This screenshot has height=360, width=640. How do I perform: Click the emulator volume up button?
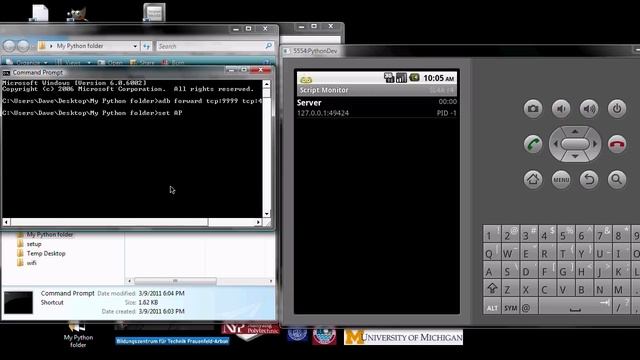point(589,109)
